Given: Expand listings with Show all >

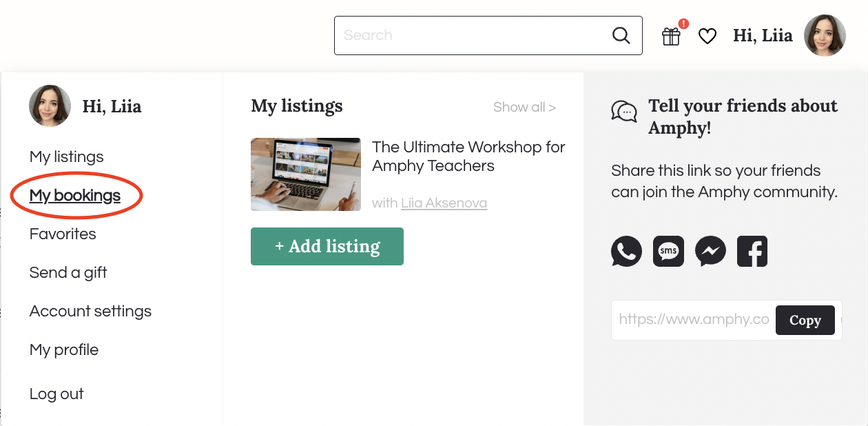Looking at the screenshot, I should 524,107.
